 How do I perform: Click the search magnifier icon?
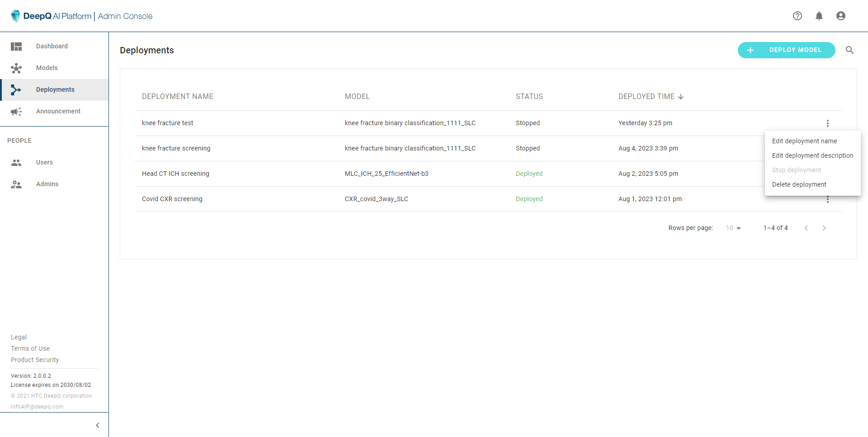tap(849, 50)
